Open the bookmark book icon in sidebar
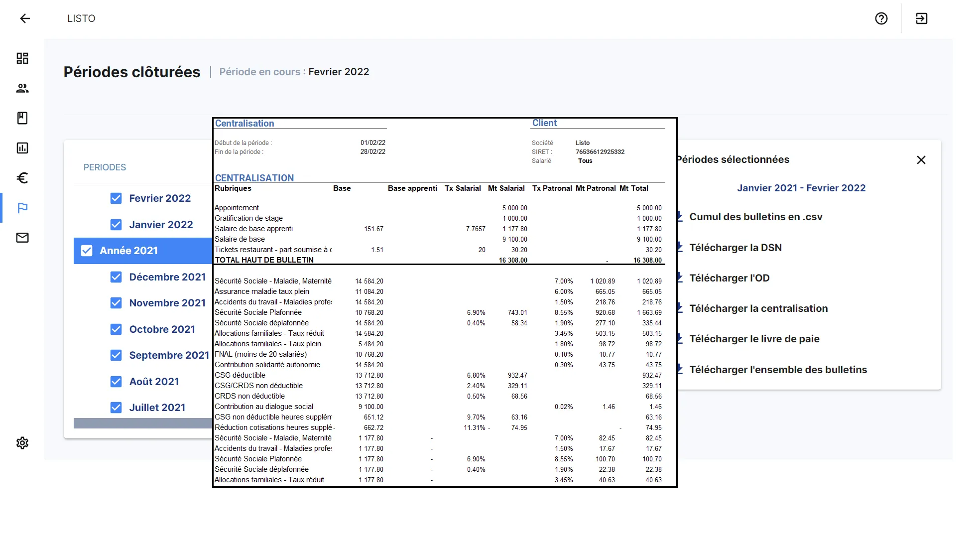The height and width of the screenshot is (560, 980). click(22, 118)
